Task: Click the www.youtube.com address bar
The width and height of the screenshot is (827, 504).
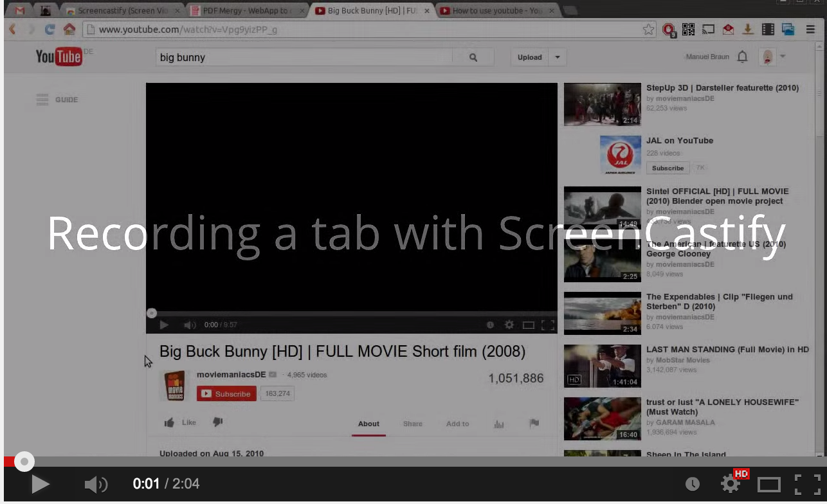Action: (363, 30)
